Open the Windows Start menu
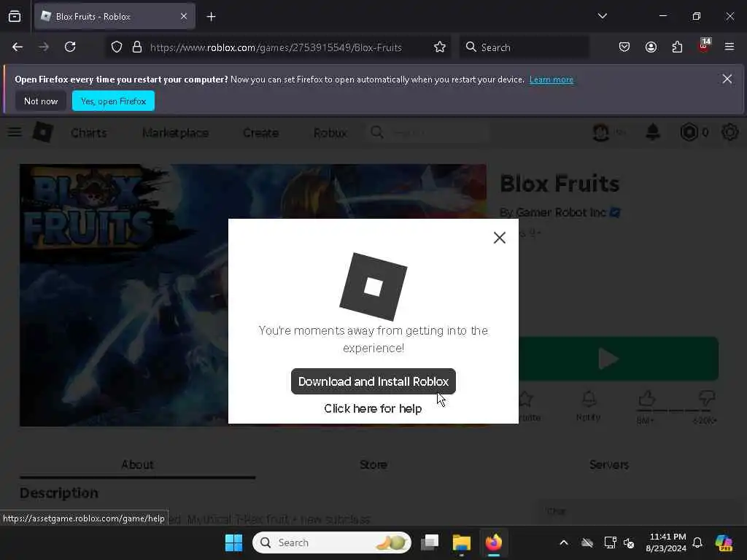 pos(233,542)
